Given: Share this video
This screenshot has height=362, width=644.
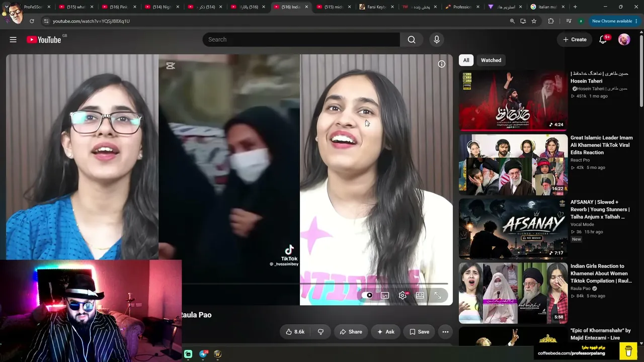Looking at the screenshot, I should tap(351, 332).
